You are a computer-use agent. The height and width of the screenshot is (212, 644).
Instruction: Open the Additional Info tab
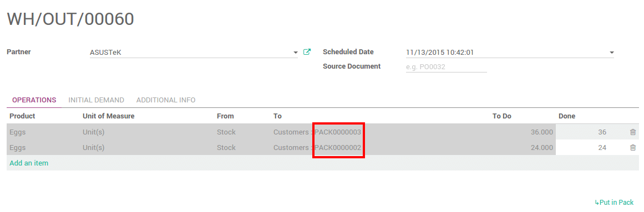pos(166,100)
